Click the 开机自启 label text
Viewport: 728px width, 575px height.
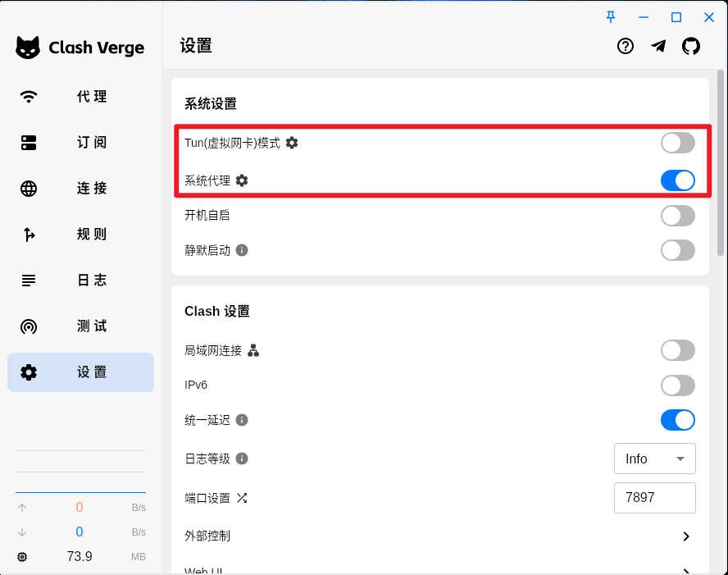pos(207,215)
